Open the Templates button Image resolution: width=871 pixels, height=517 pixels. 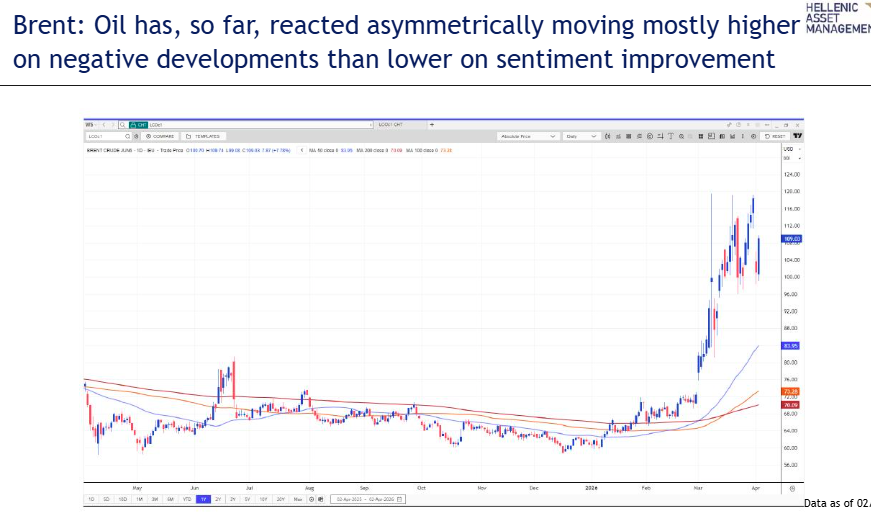click(203, 136)
